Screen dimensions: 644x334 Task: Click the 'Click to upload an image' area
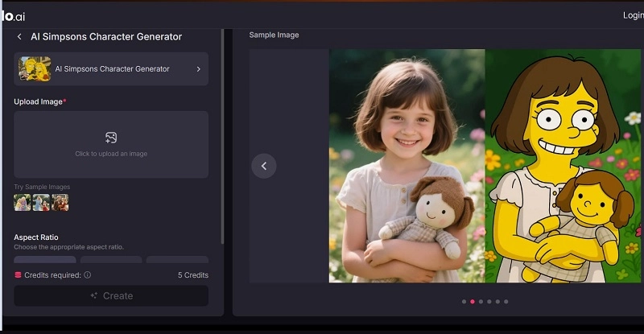[111, 153]
